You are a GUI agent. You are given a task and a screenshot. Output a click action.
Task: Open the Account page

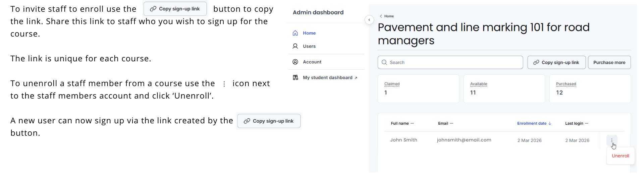pos(312,62)
